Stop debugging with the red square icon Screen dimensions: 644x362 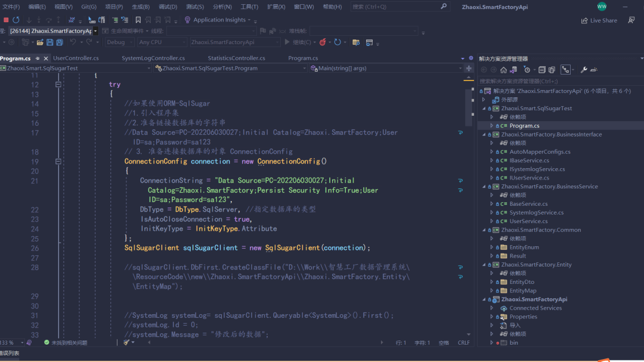(x=6, y=20)
